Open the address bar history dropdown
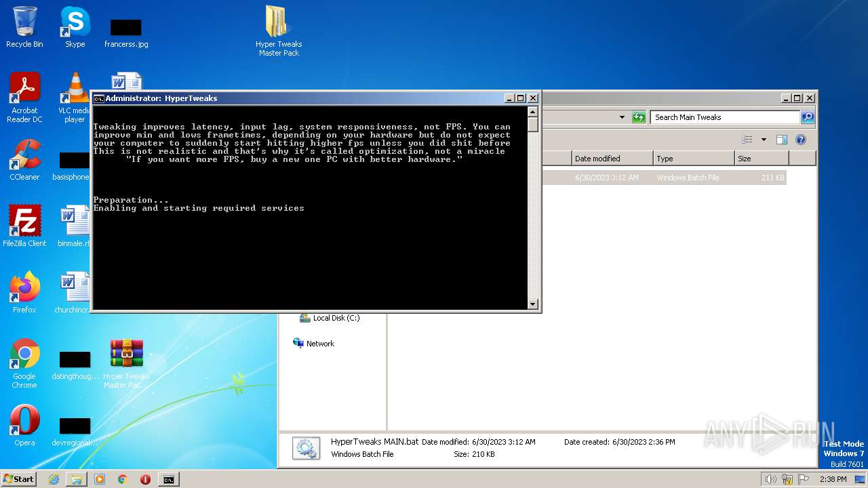Screen dimensions: 868x488 pos(622,117)
